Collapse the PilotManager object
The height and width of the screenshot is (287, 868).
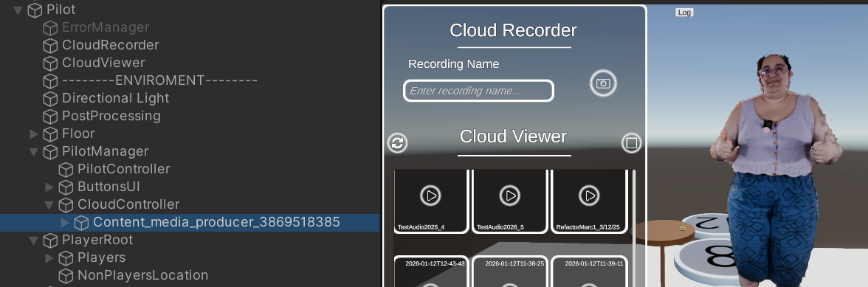click(34, 151)
